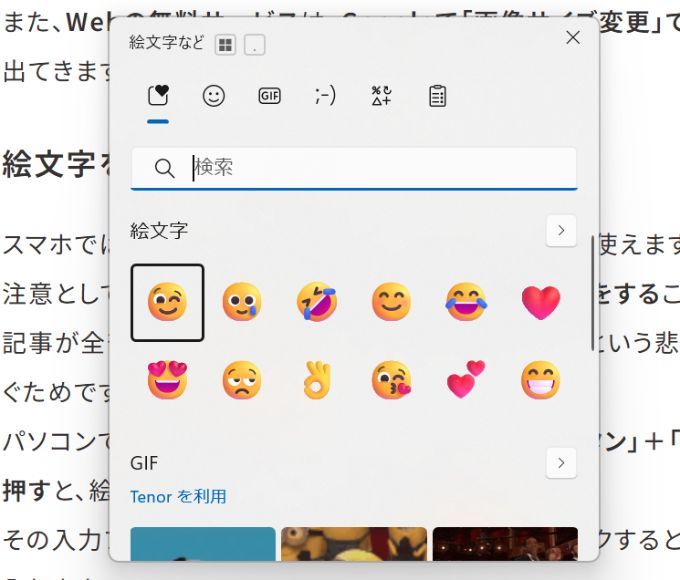Switch to the kaomoji ;-) tab

pos(325,96)
